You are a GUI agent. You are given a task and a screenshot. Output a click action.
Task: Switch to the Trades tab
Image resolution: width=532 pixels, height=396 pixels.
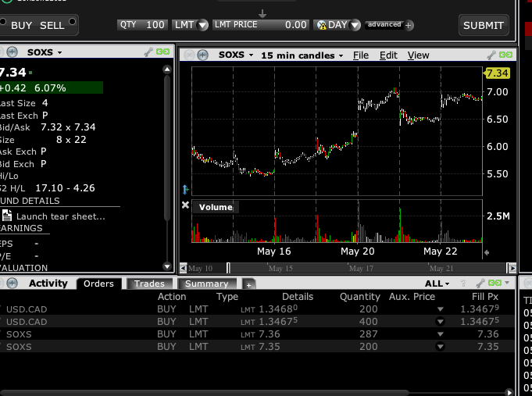click(x=148, y=284)
